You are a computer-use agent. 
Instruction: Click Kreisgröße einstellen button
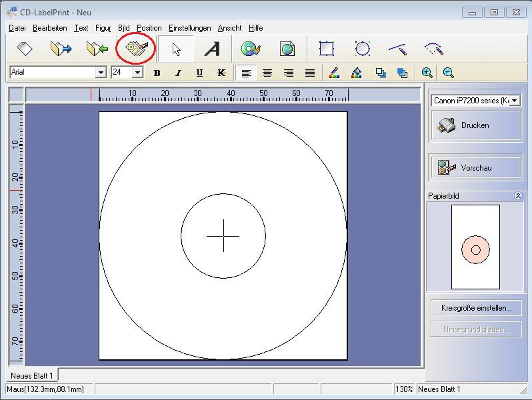point(476,308)
